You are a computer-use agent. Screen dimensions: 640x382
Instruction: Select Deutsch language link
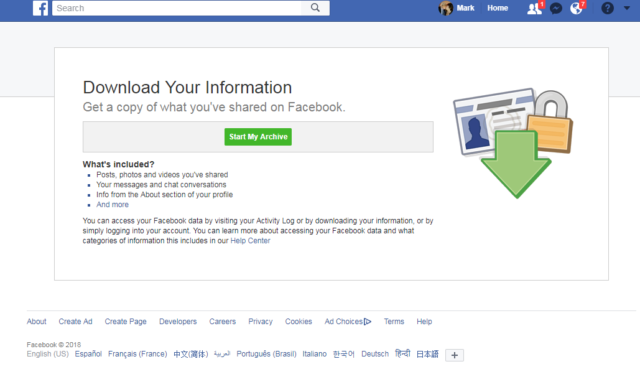(375, 354)
